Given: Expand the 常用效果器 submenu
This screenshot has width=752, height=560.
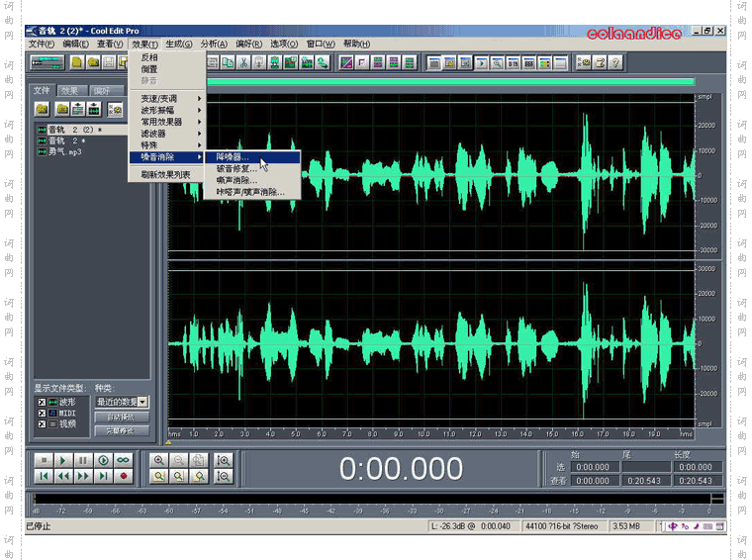Looking at the screenshot, I should [x=168, y=122].
